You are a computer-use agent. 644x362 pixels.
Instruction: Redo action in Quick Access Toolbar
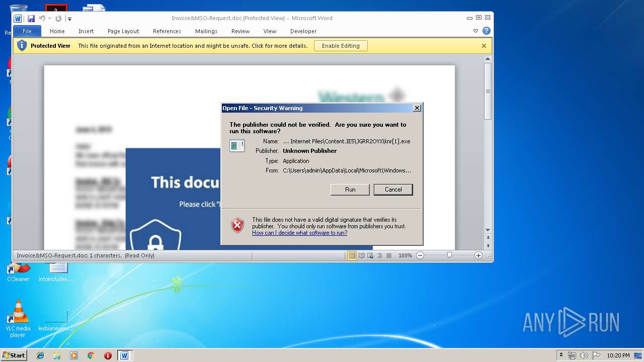[x=58, y=19]
